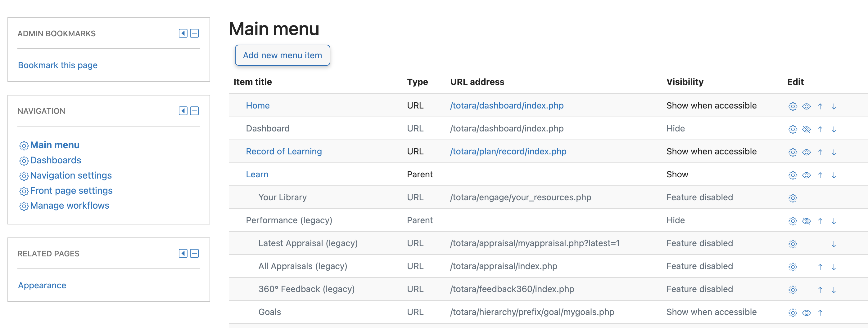Collapse the Navigation block
The height and width of the screenshot is (328, 868).
coord(194,111)
